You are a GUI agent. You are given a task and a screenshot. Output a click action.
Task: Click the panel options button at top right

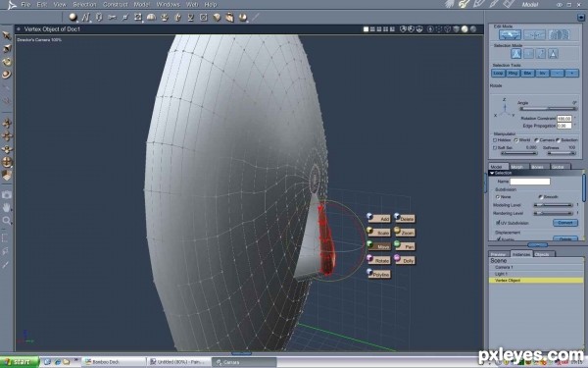pos(581,18)
